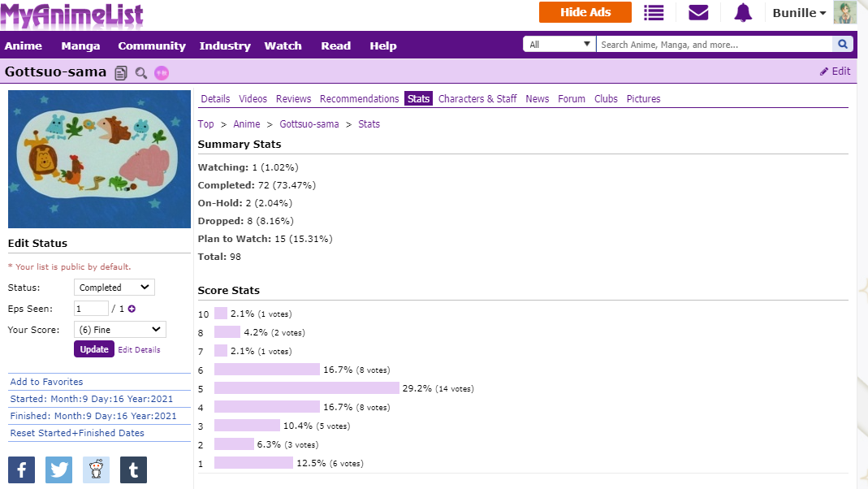Open the anime list icon in header
Viewport: 868px width, 489px height.
tap(654, 13)
